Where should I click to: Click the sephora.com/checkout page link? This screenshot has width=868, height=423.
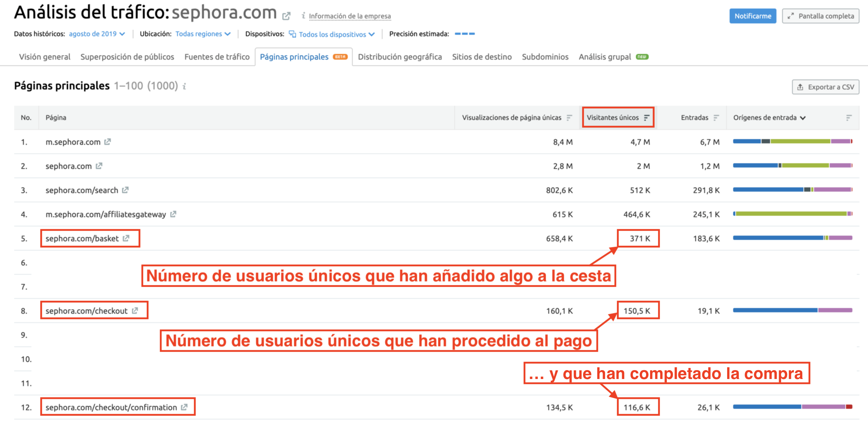[x=86, y=311]
